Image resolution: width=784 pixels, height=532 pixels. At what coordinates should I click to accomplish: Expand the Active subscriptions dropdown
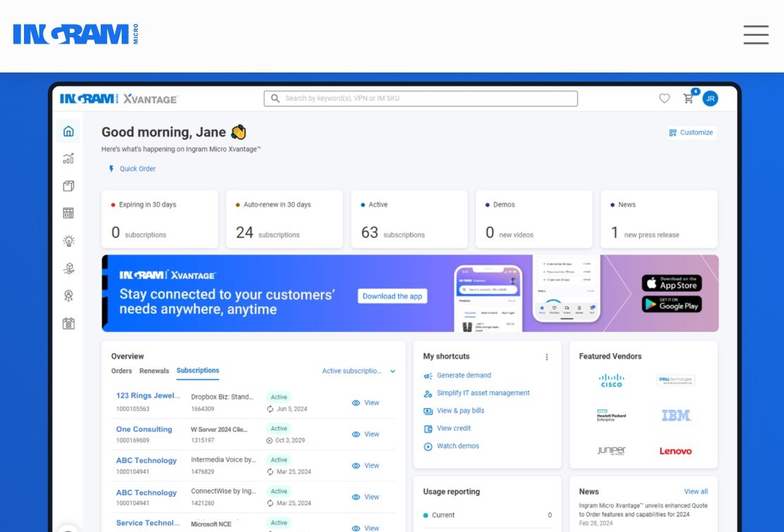[359, 371]
